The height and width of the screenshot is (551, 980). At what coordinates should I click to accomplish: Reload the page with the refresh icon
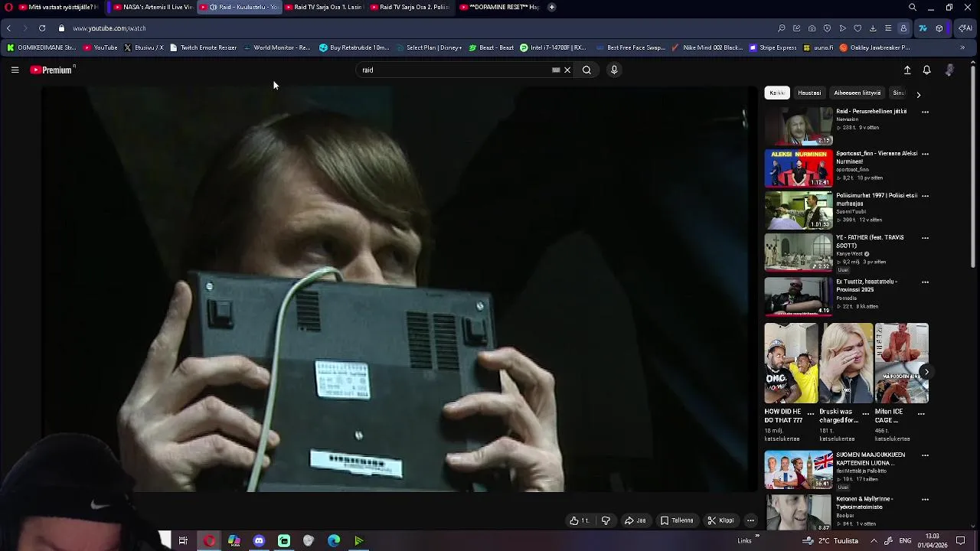click(x=41, y=28)
